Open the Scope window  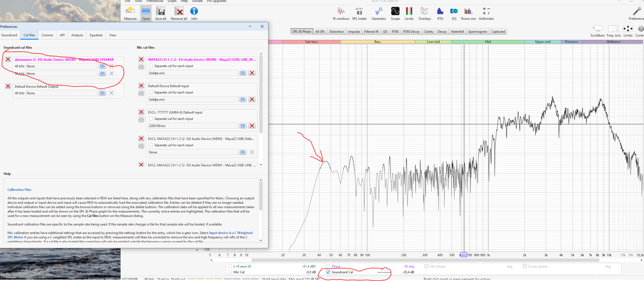pos(395,14)
